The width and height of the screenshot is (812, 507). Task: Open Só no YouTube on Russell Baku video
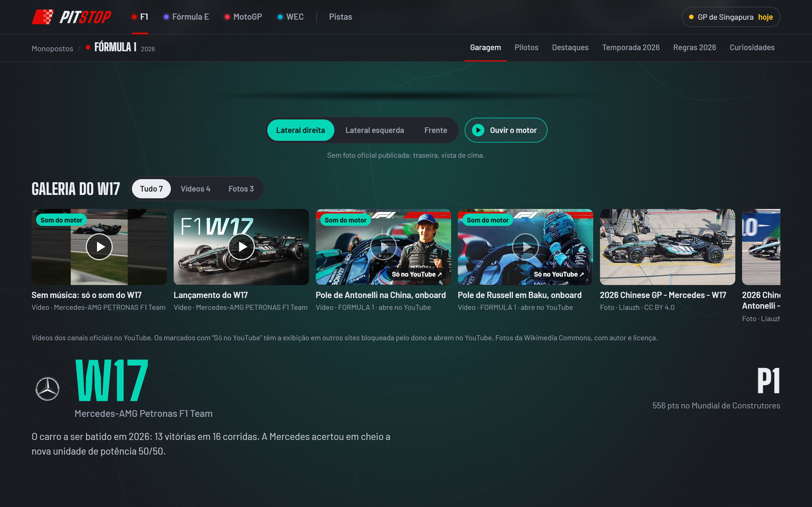coord(559,274)
